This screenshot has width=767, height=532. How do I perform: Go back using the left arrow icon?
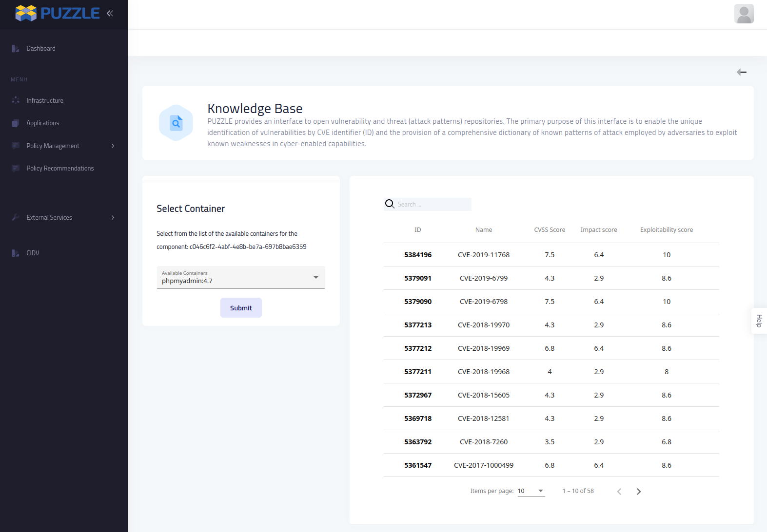point(742,72)
